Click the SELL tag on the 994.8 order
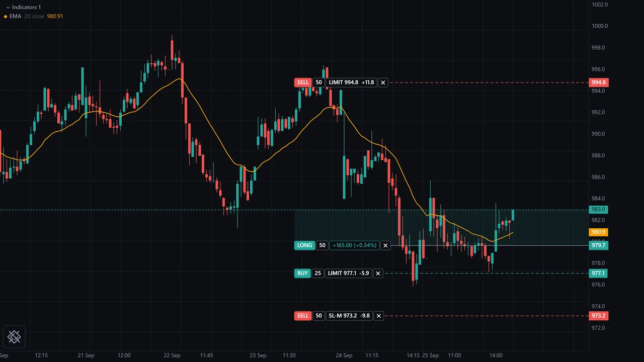This screenshot has height=362, width=644. [x=303, y=82]
